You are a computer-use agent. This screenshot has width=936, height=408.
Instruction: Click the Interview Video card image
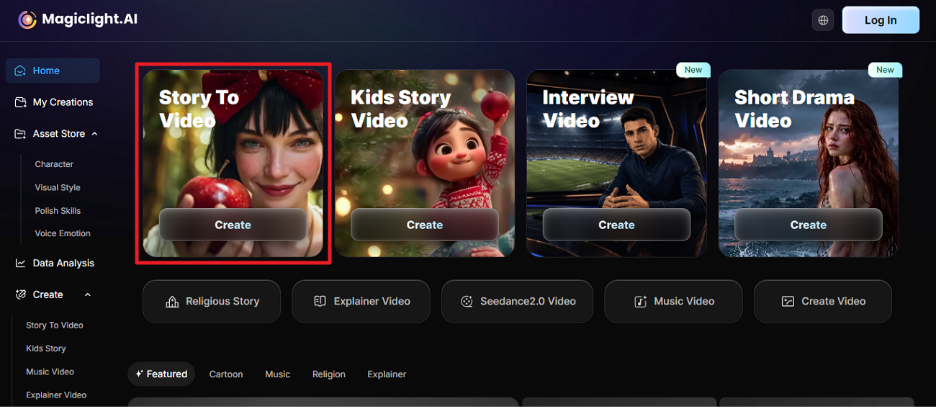[617, 163]
